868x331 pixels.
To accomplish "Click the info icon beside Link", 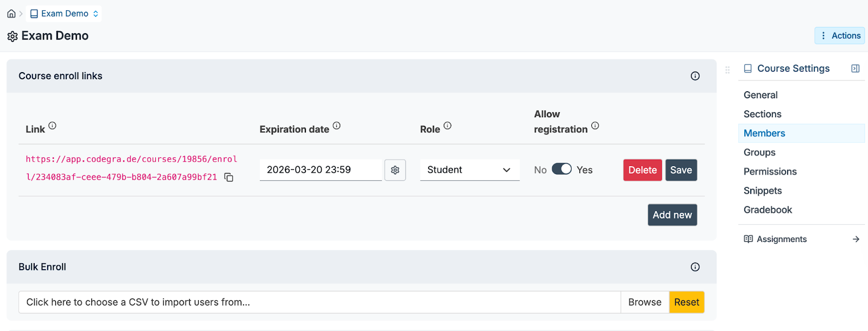I will [53, 126].
